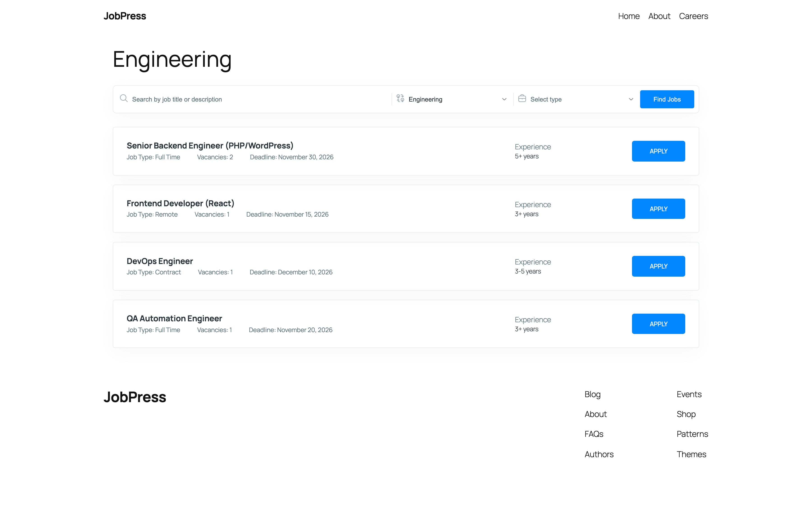This screenshot has height=519, width=812.
Task: Open Home in top navigation
Action: pyautogui.click(x=629, y=16)
